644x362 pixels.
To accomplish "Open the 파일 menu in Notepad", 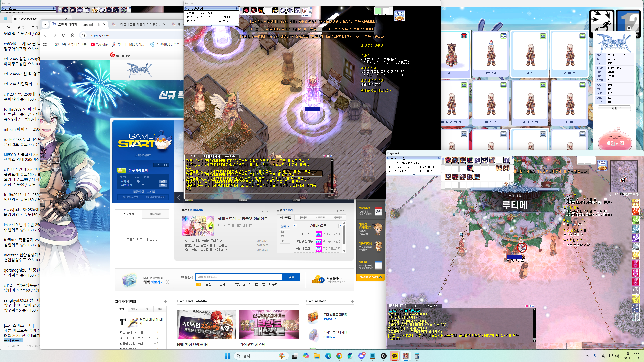I will (x=7, y=27).
